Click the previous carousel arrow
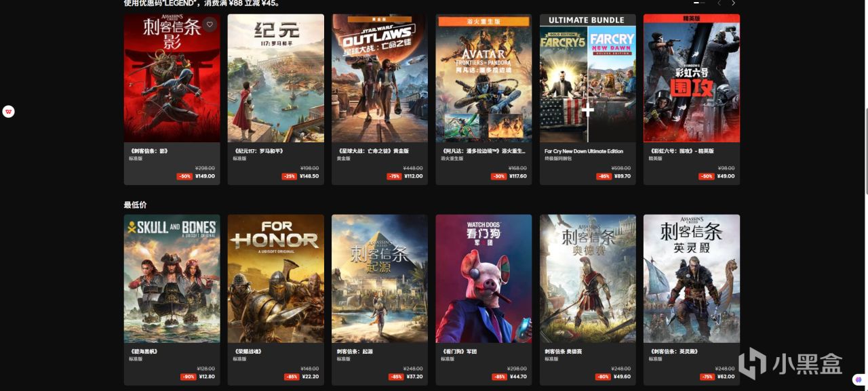Screen dimensions: 868x391 pos(719,3)
